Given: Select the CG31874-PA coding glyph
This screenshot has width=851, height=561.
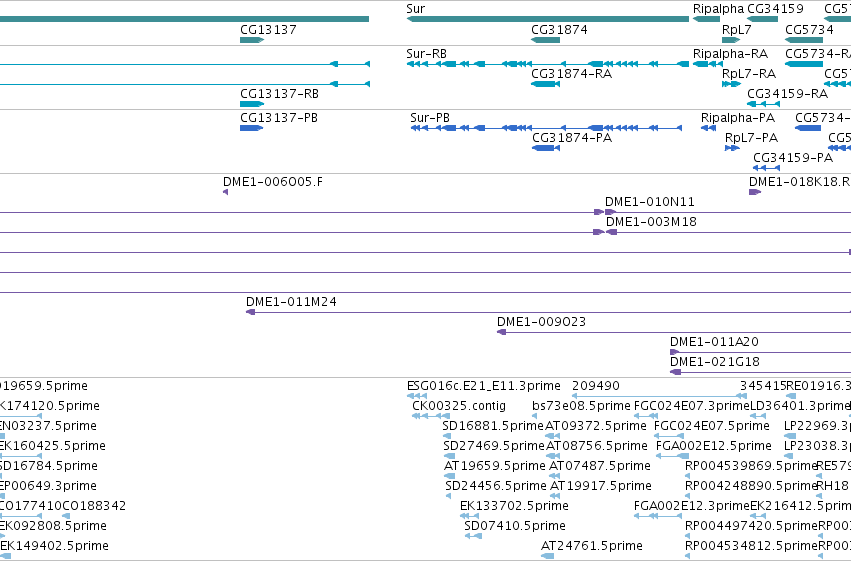Looking at the screenshot, I should pos(545,148).
